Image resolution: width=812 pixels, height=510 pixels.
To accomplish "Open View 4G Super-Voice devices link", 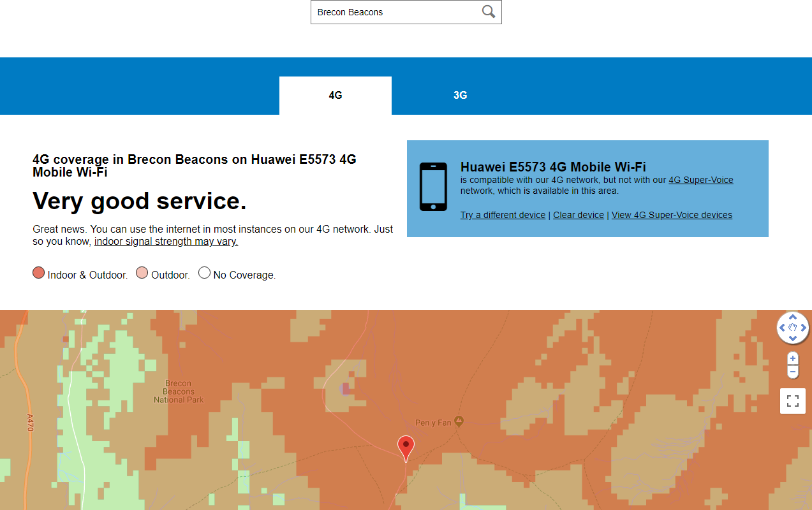I will [672, 215].
